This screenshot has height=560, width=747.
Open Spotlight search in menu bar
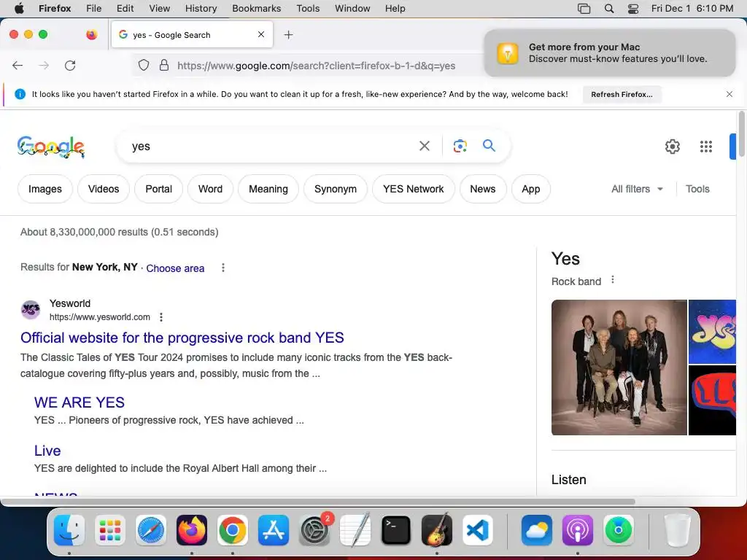tap(609, 9)
